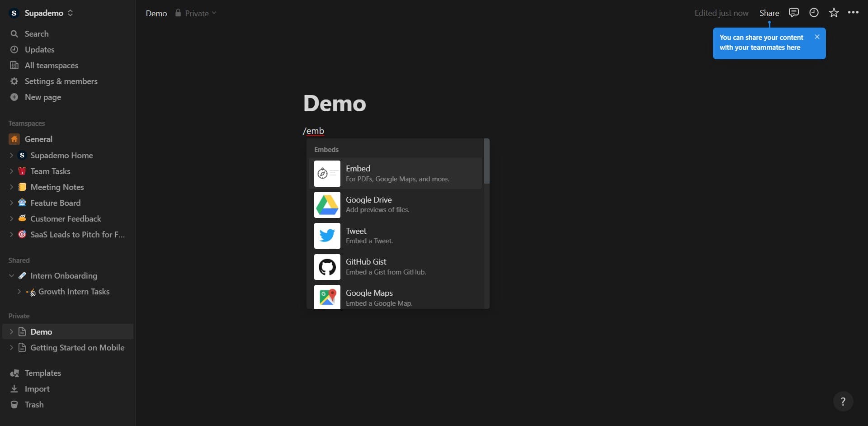Open the three-dot page options menu

(853, 13)
